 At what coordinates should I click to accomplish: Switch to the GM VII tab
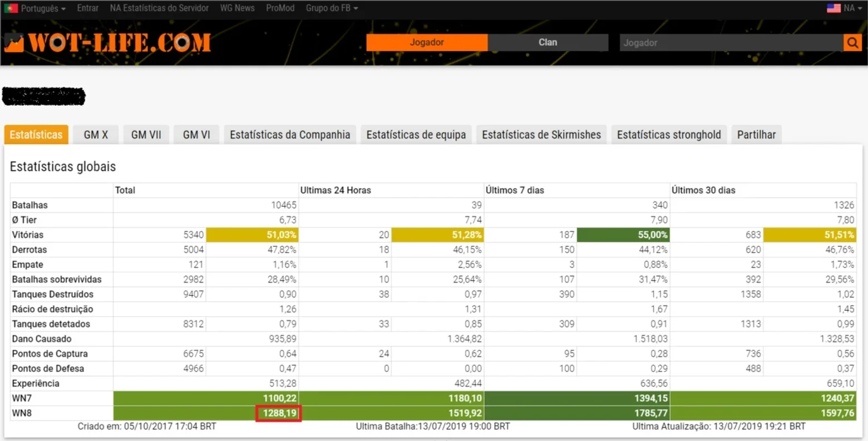(146, 135)
